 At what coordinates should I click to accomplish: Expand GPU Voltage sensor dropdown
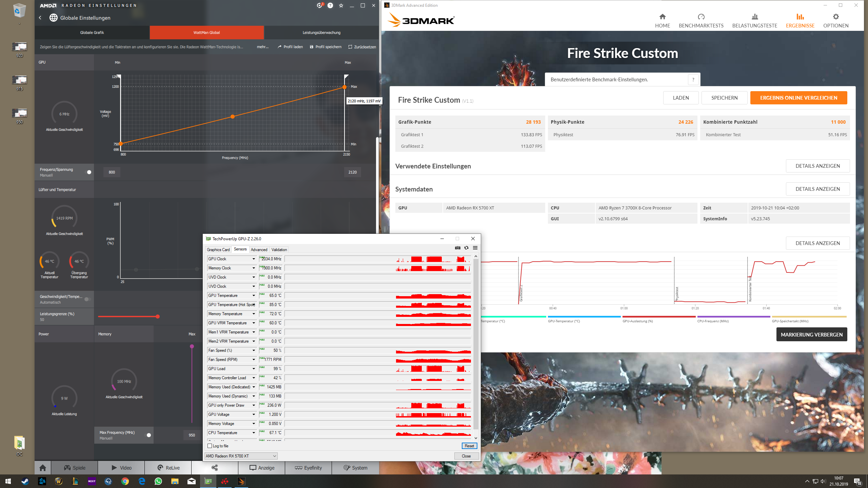[253, 414]
